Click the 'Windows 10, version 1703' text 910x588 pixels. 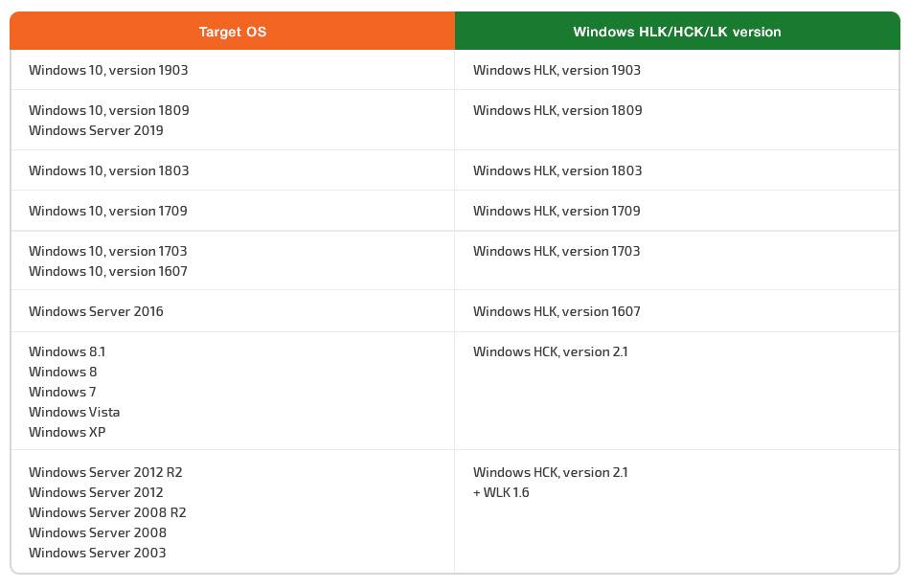[108, 251]
